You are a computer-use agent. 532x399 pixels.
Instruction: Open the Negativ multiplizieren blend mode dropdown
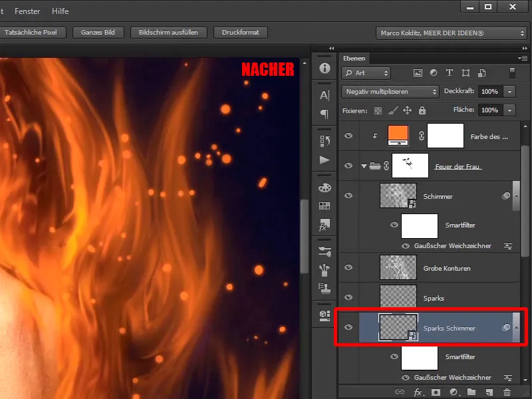pos(390,92)
